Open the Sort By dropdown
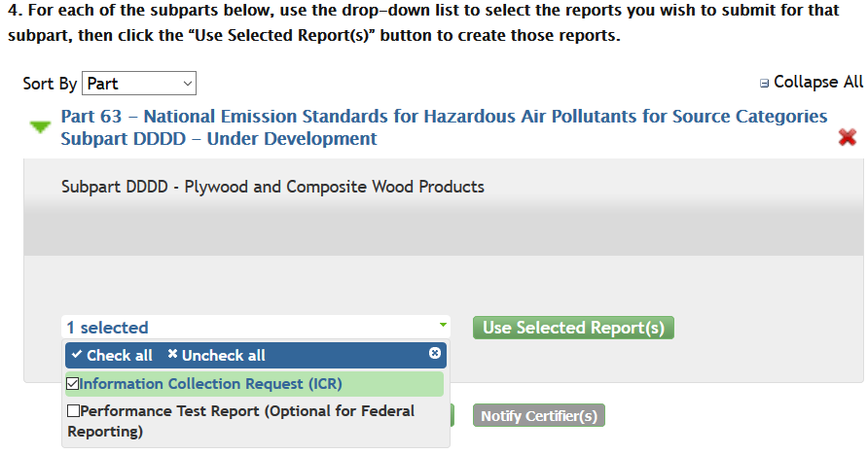The image size is (868, 455). (139, 84)
